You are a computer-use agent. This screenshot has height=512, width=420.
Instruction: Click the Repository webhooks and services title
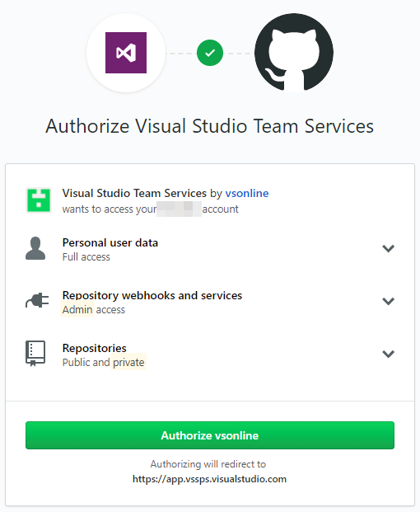[152, 295]
